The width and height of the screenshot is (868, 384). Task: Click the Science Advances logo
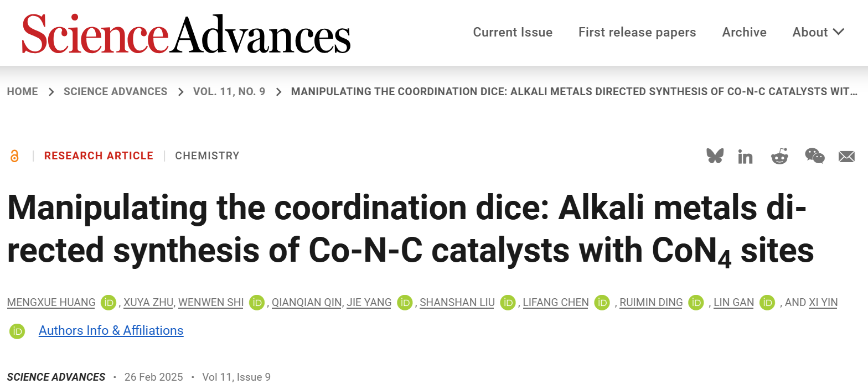pos(186,33)
